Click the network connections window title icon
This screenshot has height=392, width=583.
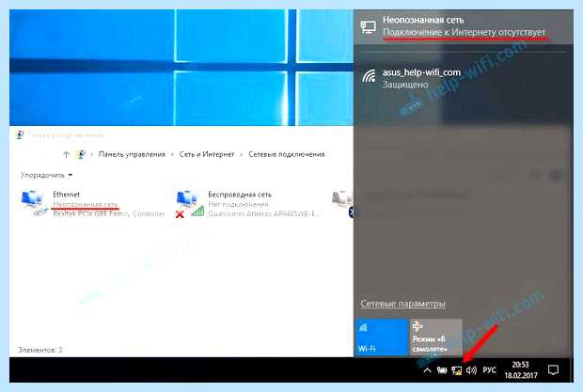point(20,135)
